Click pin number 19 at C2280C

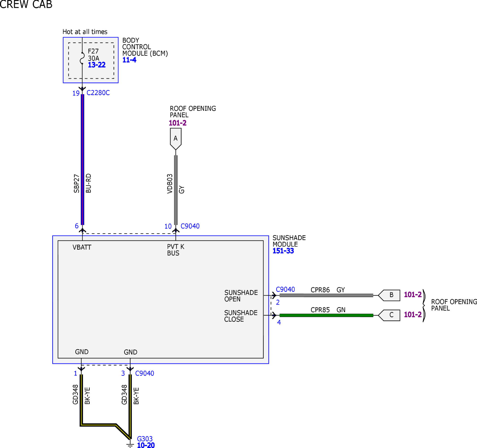tap(76, 93)
